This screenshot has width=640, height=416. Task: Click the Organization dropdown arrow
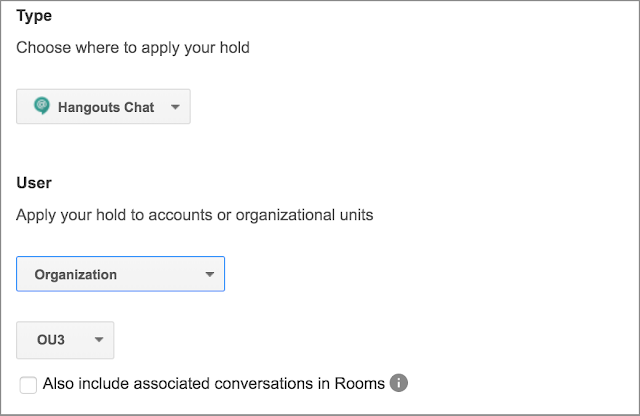pyautogui.click(x=209, y=274)
